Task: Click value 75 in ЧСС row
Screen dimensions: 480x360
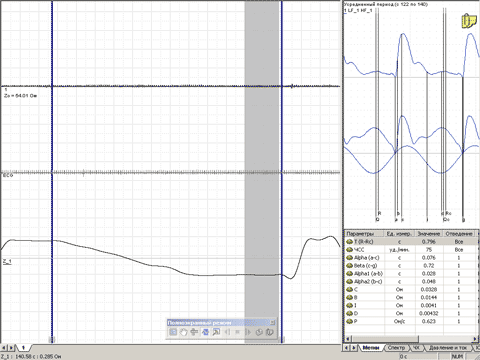Action: (429, 250)
